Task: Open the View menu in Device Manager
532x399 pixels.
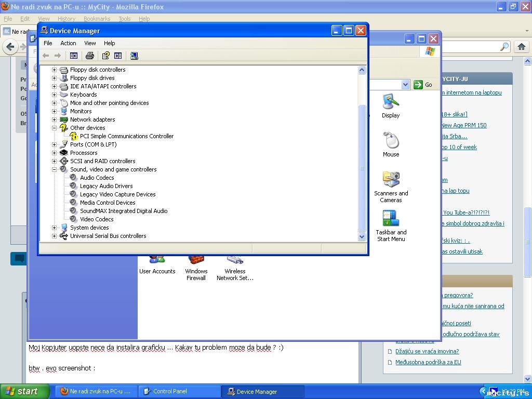Action: 90,43
